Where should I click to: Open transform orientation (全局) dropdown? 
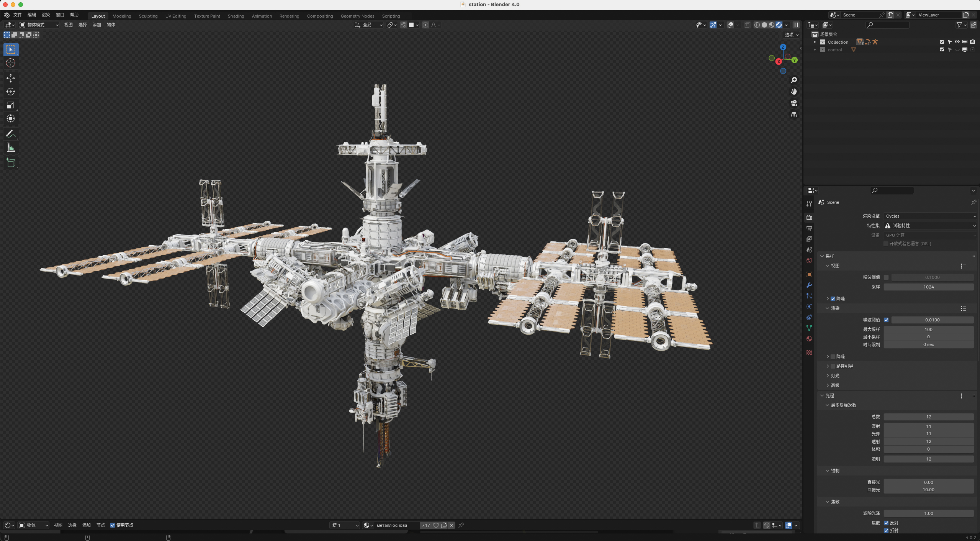point(369,25)
